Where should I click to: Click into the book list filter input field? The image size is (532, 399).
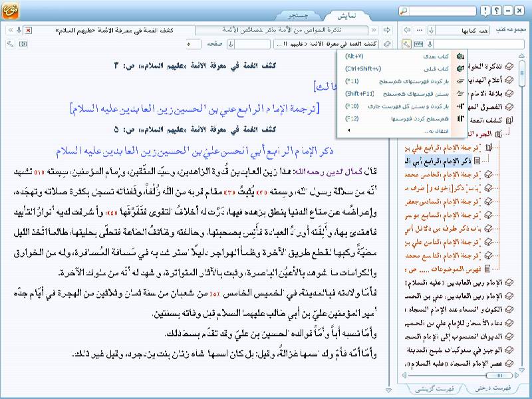tap(479, 44)
